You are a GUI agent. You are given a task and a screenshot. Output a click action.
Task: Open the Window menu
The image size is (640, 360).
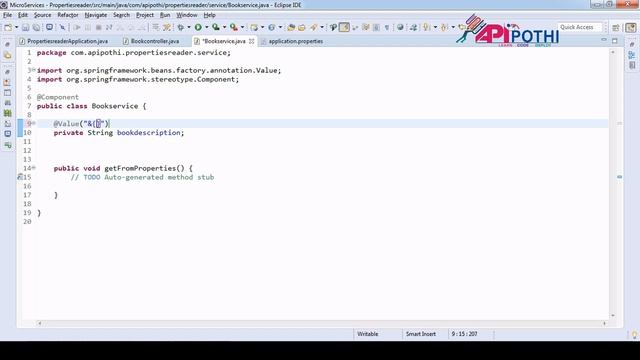click(x=187, y=15)
